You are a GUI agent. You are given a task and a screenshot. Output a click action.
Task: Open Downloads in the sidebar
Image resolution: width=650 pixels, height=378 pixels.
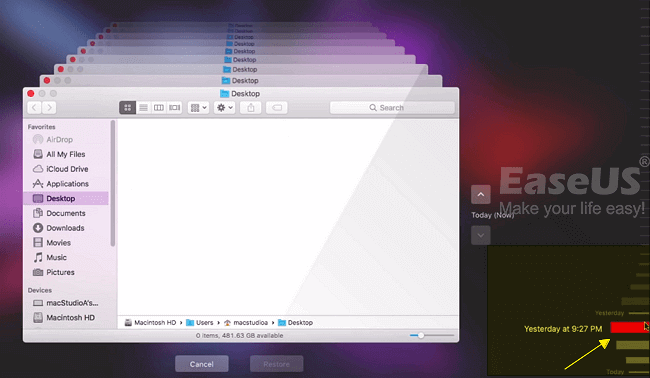pos(66,228)
